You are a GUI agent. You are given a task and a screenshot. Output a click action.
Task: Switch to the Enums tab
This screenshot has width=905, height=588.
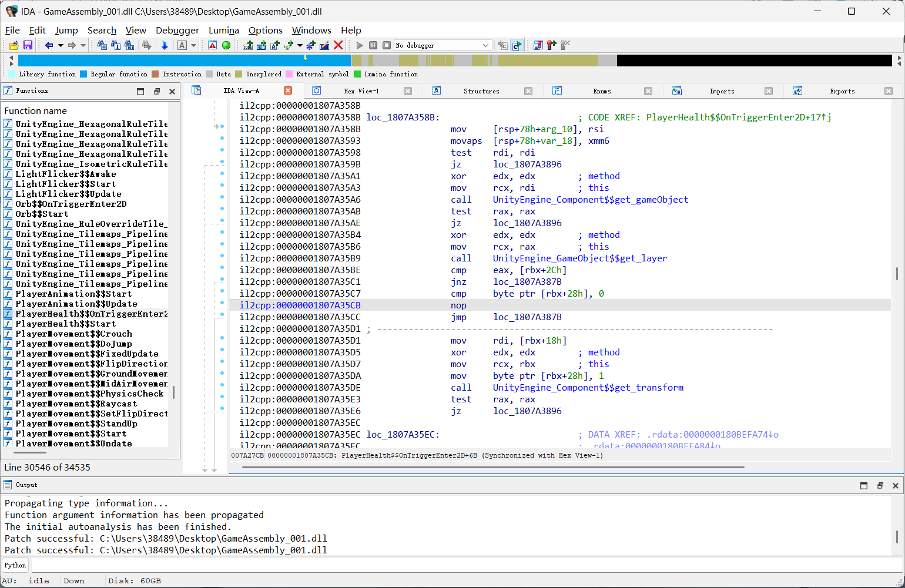pyautogui.click(x=602, y=91)
